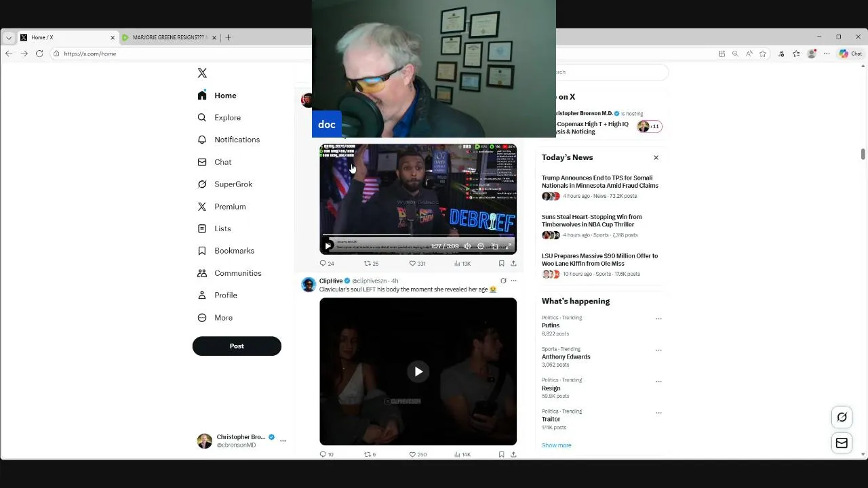
Task: Open the Edge favorites list icon
Action: (x=796, y=54)
